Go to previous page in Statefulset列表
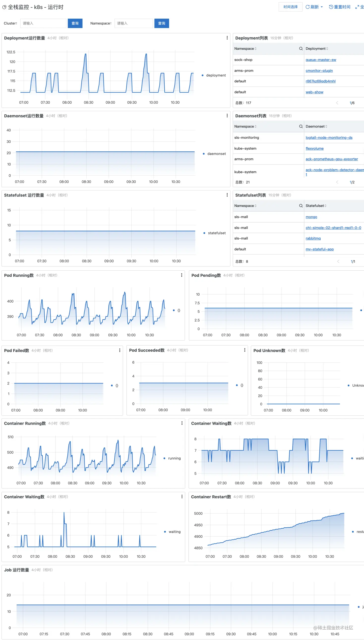The image size is (364, 641). pyautogui.click(x=338, y=261)
